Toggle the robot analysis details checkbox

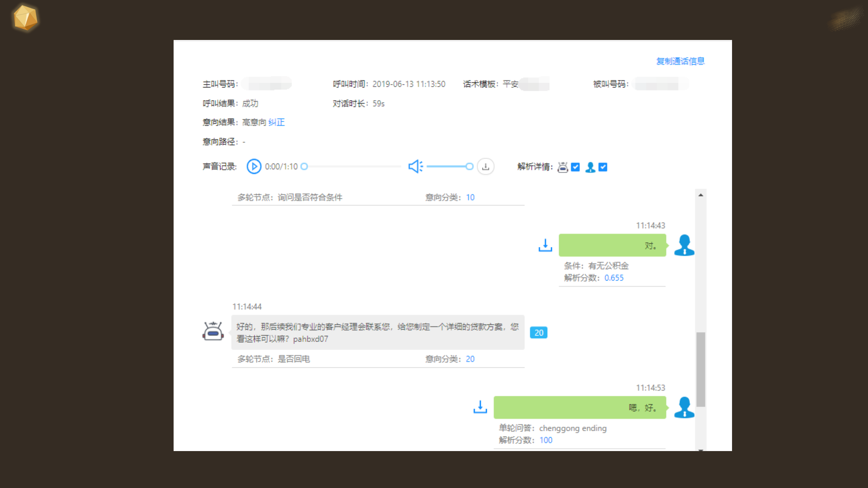coord(575,167)
